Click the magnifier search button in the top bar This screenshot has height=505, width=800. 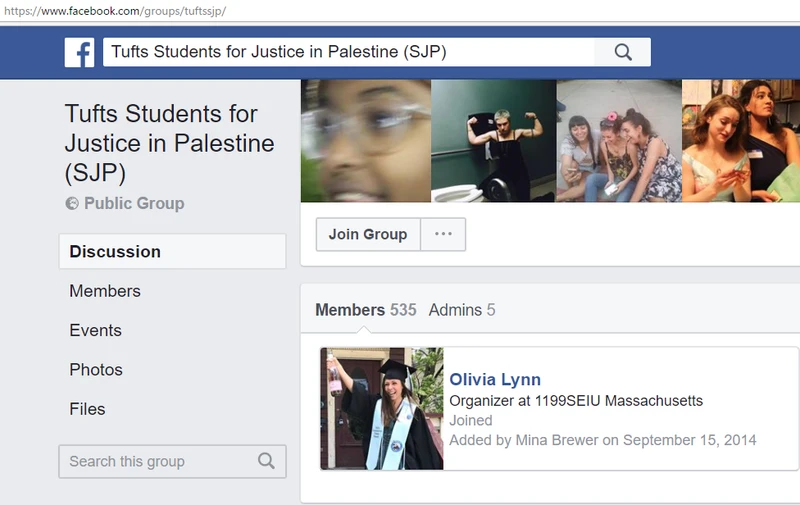tap(622, 52)
